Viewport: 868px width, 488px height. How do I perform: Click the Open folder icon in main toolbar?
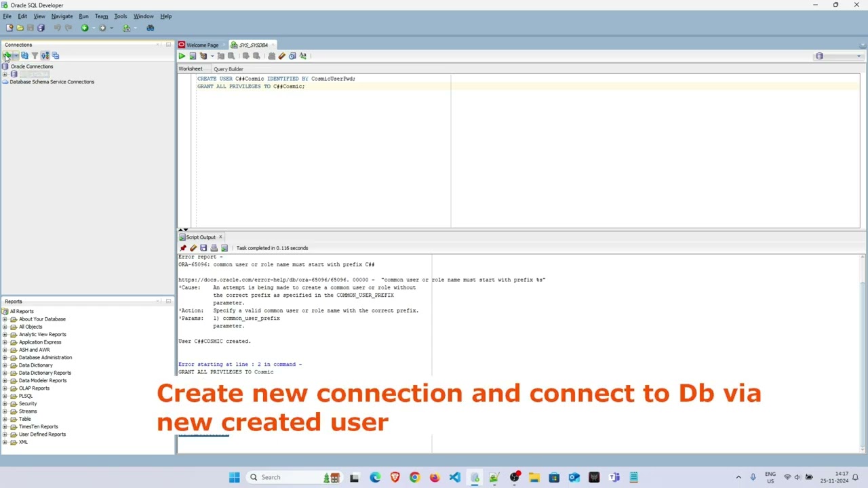[x=20, y=28]
